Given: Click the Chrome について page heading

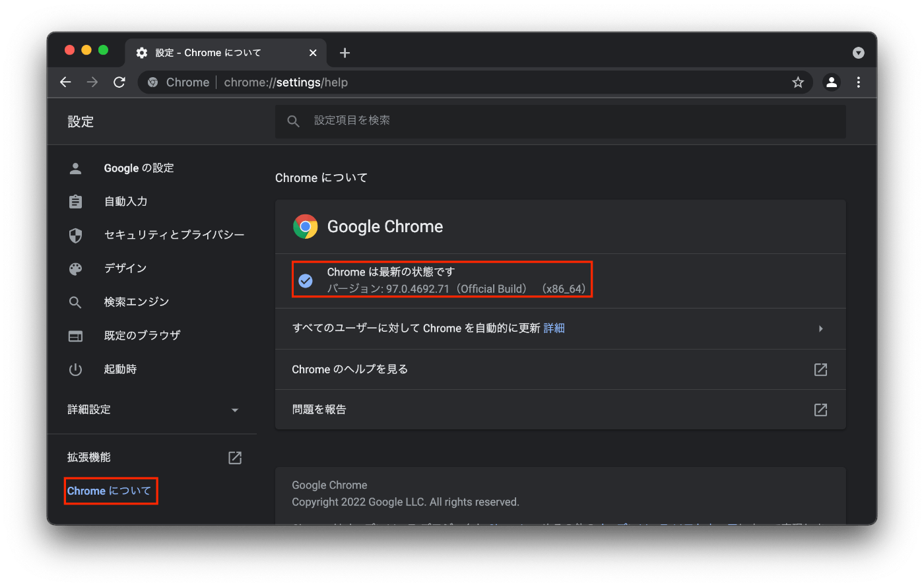Looking at the screenshot, I should click(321, 178).
